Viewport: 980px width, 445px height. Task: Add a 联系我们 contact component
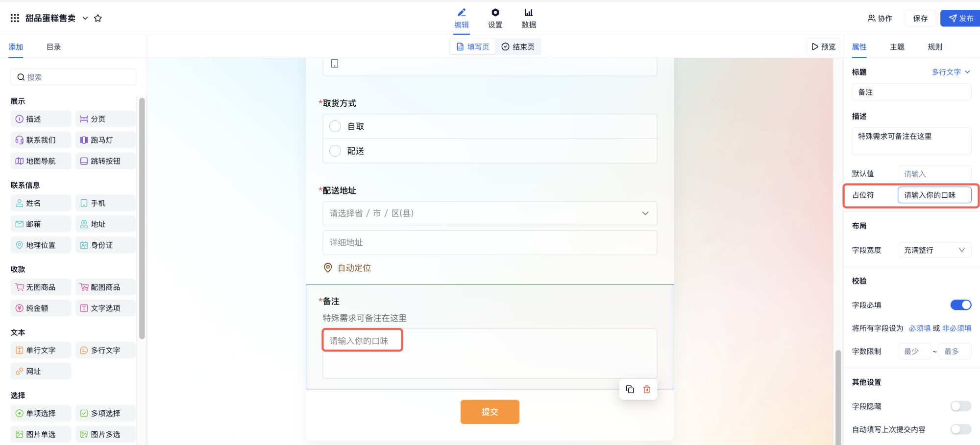point(41,140)
